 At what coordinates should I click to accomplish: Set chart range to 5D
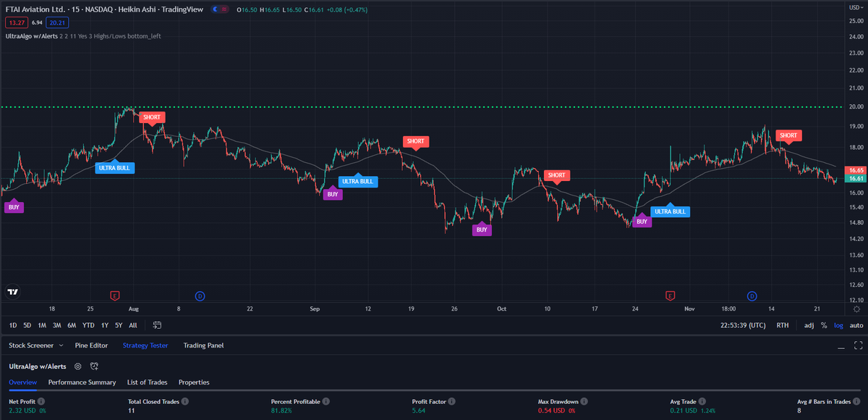coord(27,325)
